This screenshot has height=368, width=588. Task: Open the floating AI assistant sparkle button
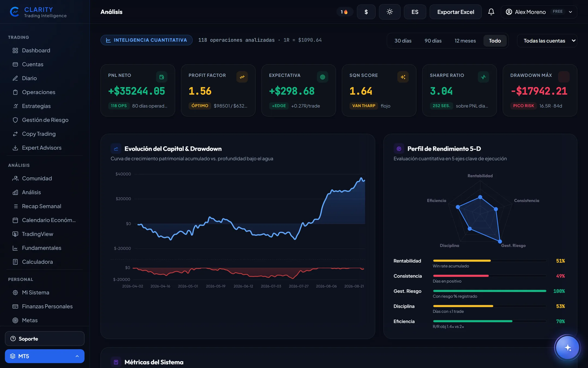coord(568,348)
